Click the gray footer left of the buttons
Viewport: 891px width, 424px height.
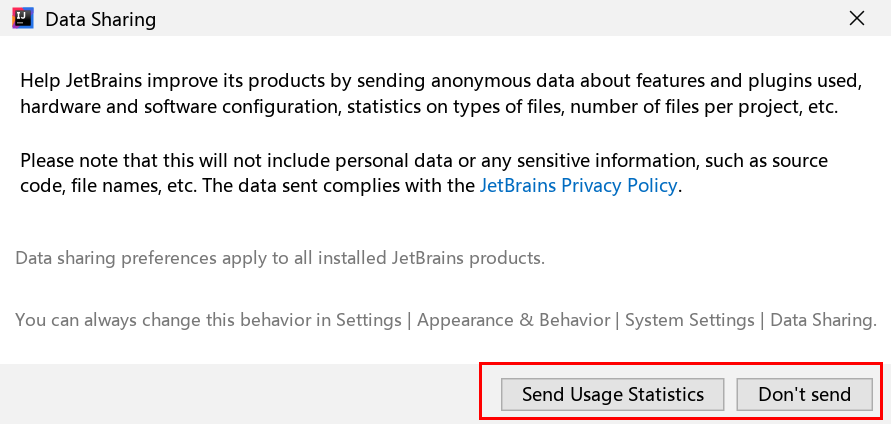(240, 394)
